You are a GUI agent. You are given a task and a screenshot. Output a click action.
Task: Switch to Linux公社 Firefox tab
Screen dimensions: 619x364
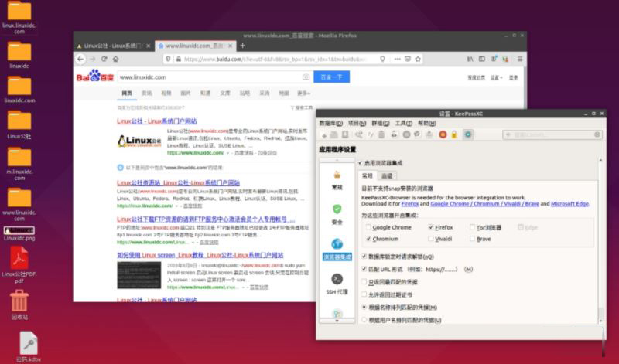(113, 46)
